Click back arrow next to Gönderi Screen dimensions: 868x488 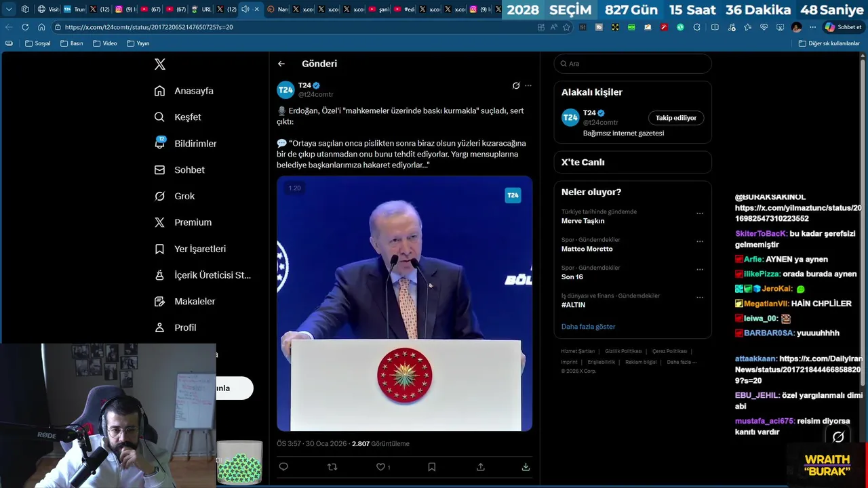(x=281, y=64)
